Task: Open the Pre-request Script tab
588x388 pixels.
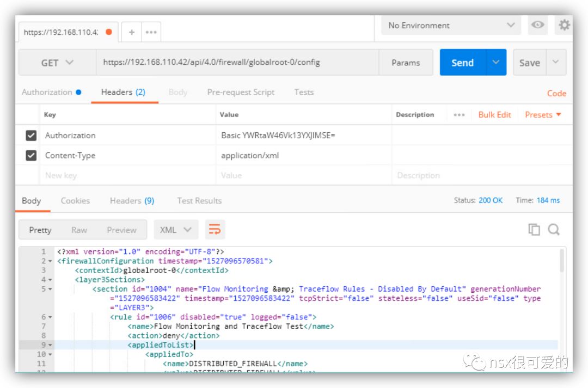Action: point(241,92)
